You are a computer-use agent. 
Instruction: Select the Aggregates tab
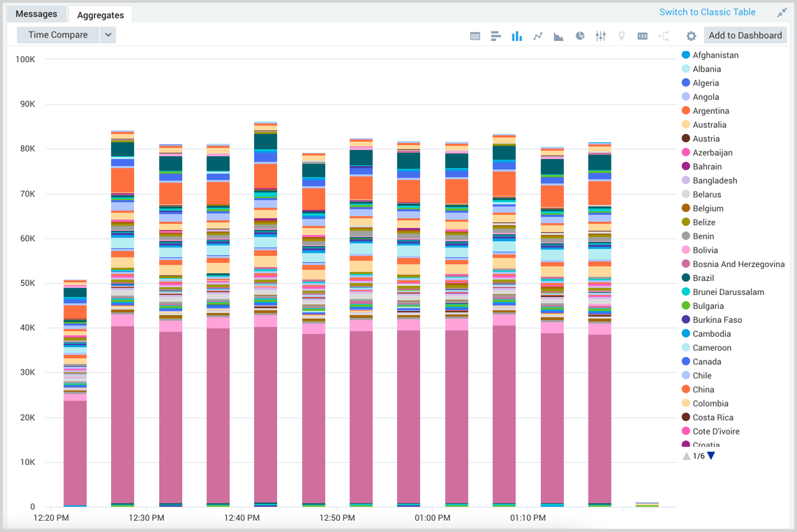[x=100, y=15]
